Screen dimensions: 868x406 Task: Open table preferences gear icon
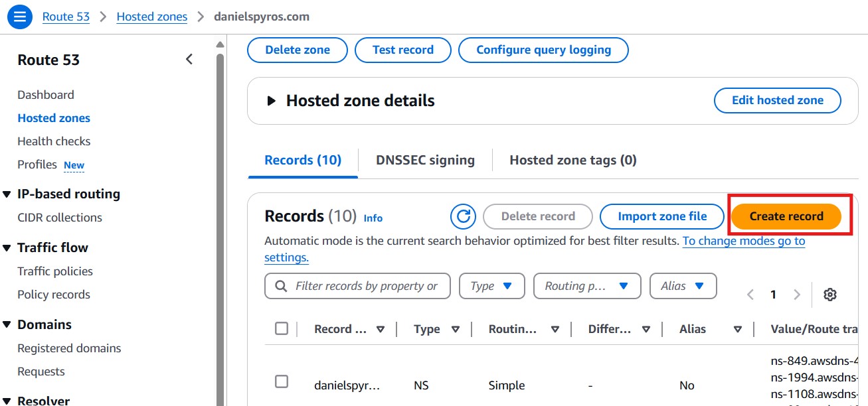829,295
